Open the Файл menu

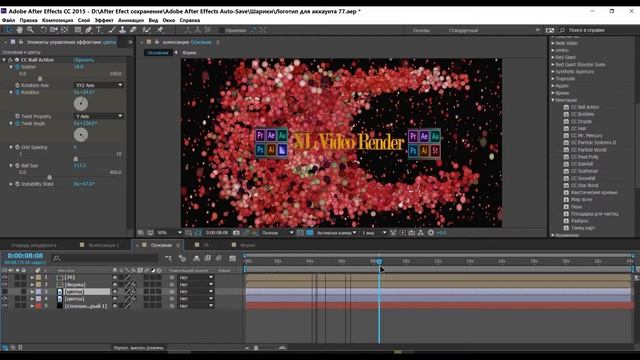click(x=8, y=20)
